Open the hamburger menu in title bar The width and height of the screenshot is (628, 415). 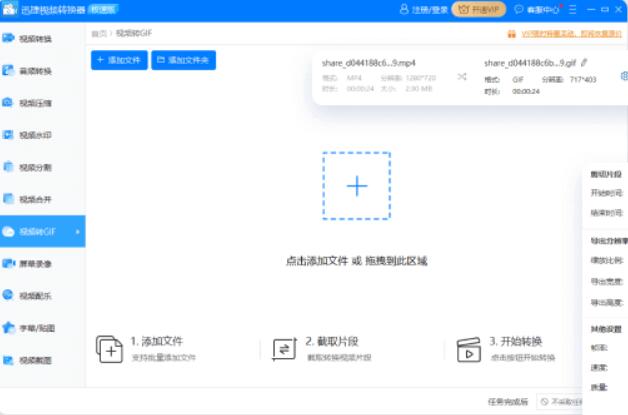click(x=573, y=9)
